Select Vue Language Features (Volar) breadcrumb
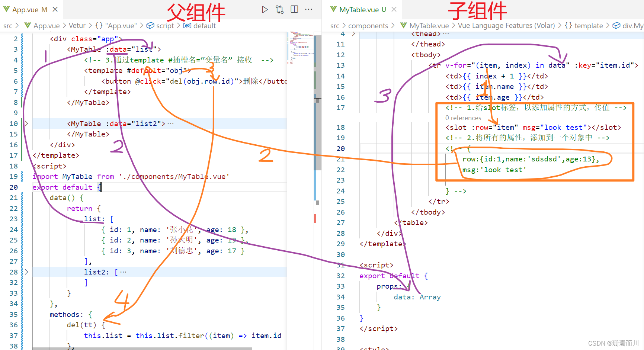The height and width of the screenshot is (350, 644). [506, 26]
